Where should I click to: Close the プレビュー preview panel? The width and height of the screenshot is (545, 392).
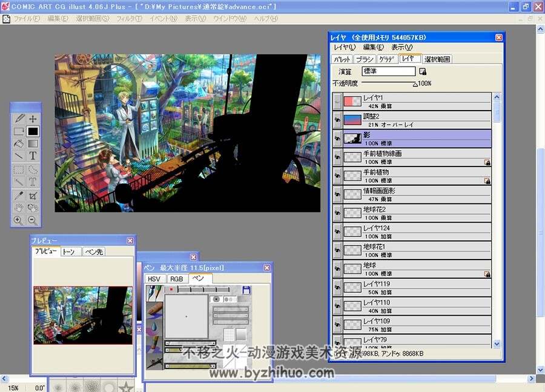click(x=130, y=241)
